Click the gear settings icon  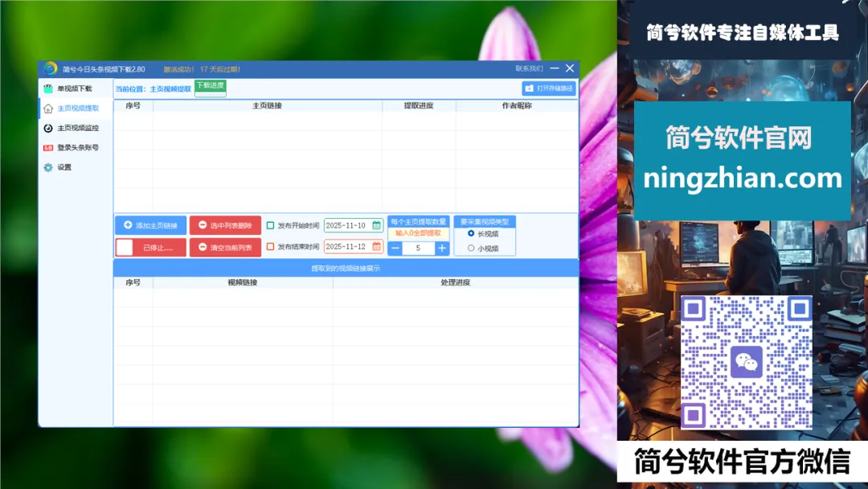point(48,167)
